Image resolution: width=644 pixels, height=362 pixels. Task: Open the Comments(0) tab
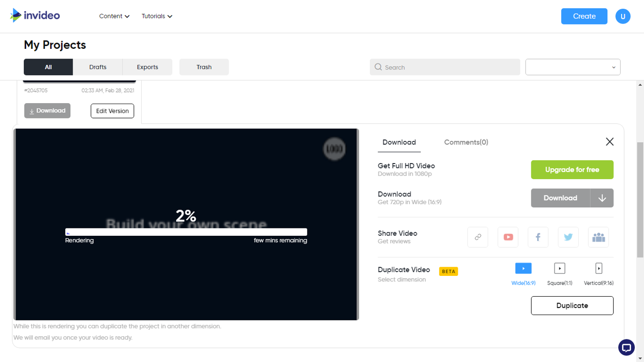466,142
